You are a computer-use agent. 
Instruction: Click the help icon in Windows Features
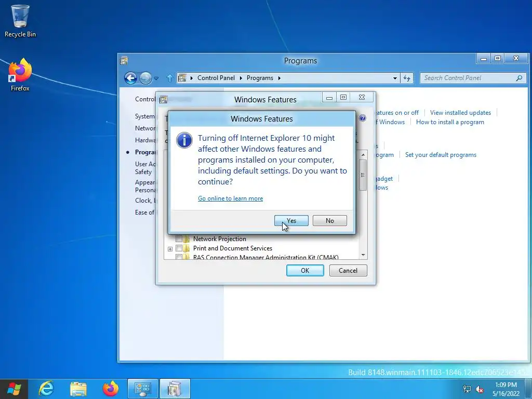coord(362,118)
